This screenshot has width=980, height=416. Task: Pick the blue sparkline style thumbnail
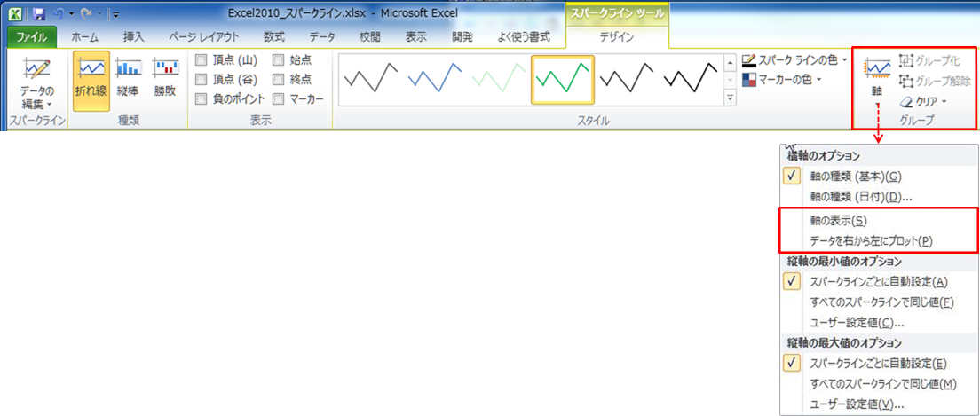[x=435, y=79]
